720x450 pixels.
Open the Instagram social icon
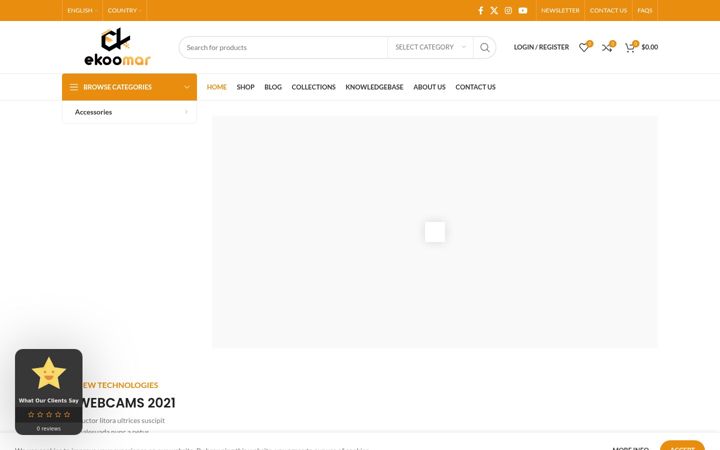tap(508, 10)
